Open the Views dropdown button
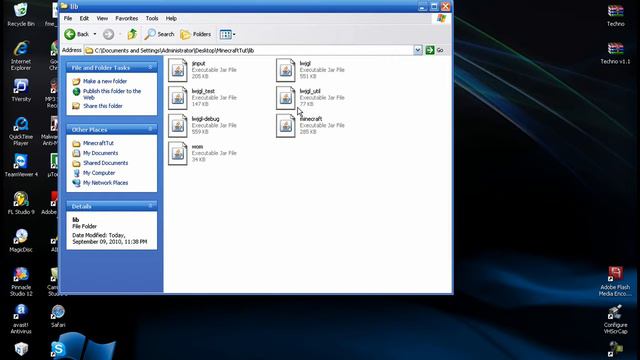The image size is (640, 360). [x=227, y=34]
